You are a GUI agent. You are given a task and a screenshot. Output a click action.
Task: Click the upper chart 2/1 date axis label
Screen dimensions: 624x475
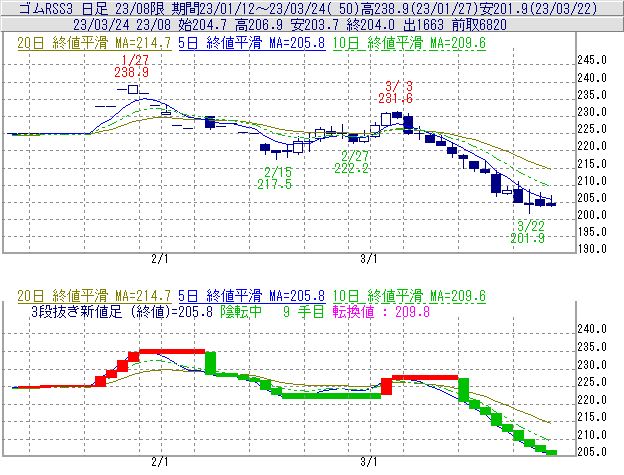point(160,259)
